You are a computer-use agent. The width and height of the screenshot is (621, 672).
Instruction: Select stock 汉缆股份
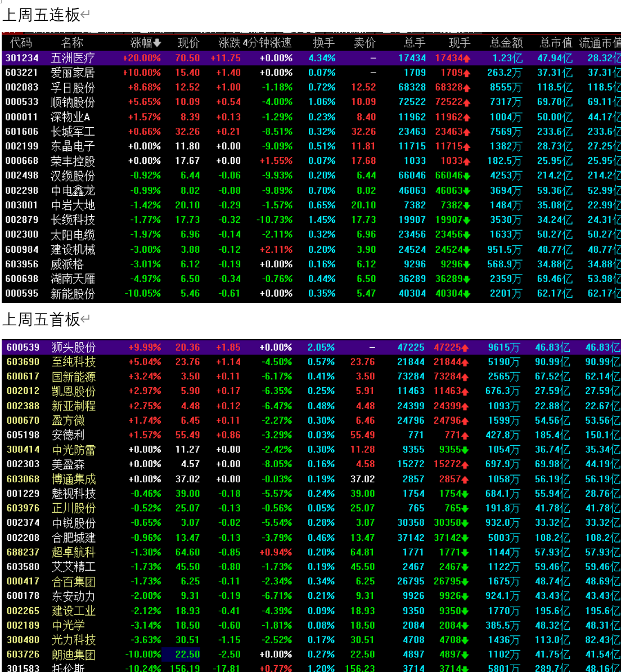pyautogui.click(x=73, y=176)
